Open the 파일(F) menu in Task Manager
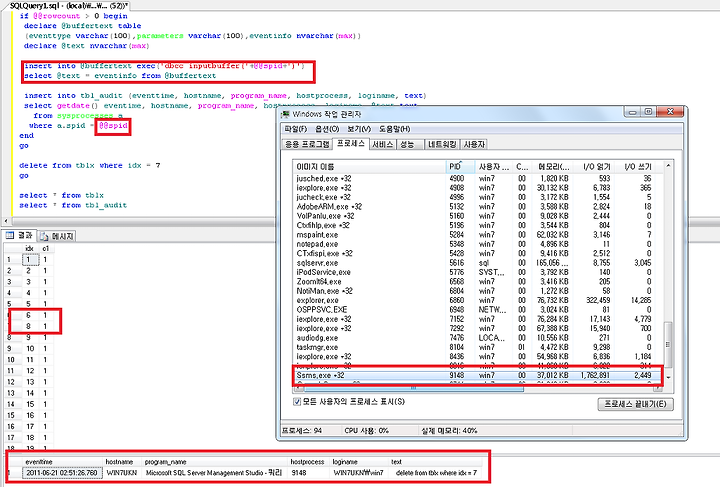Viewport: 720px width, 487px height. coord(296,129)
